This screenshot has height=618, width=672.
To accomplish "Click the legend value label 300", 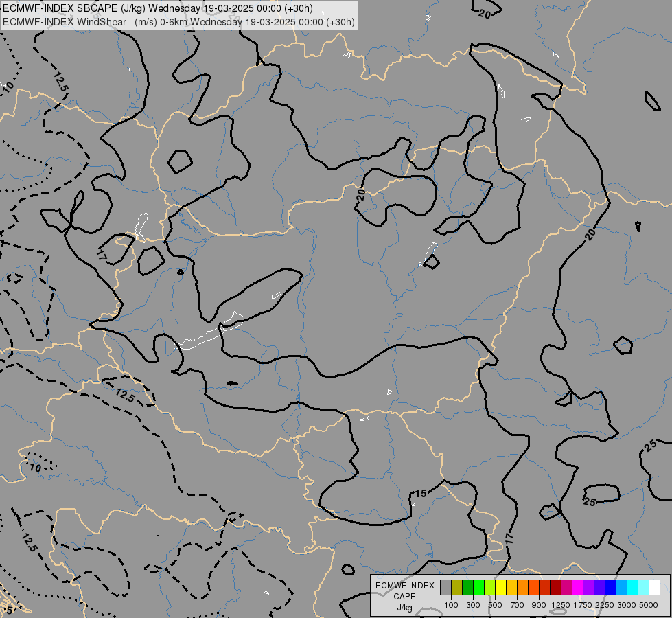I will click(473, 605).
